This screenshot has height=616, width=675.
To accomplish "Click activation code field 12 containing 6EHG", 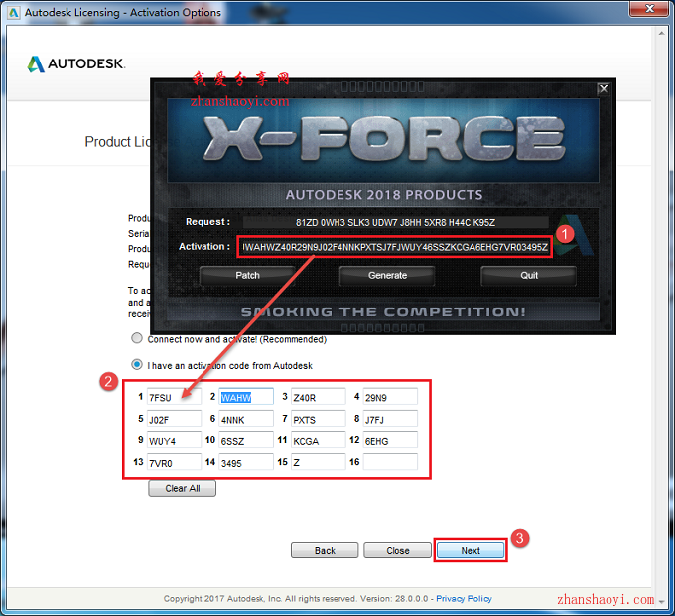I will tap(390, 441).
